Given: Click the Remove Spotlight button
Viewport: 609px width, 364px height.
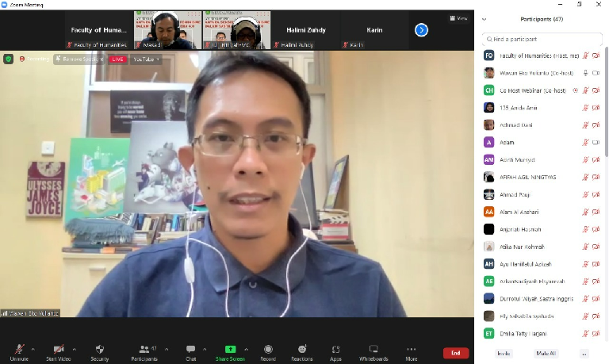Looking at the screenshot, I should tap(79, 59).
